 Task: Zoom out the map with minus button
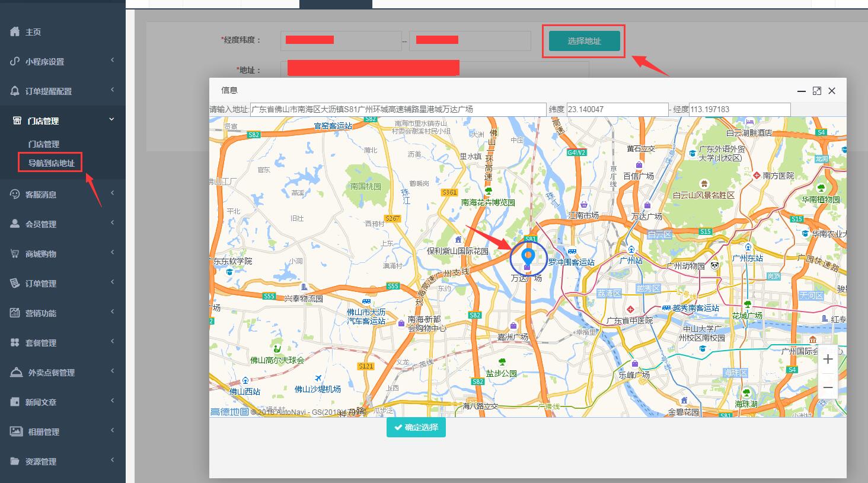pos(828,387)
